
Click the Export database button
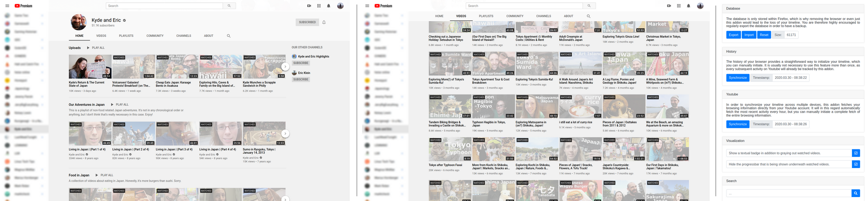click(733, 35)
